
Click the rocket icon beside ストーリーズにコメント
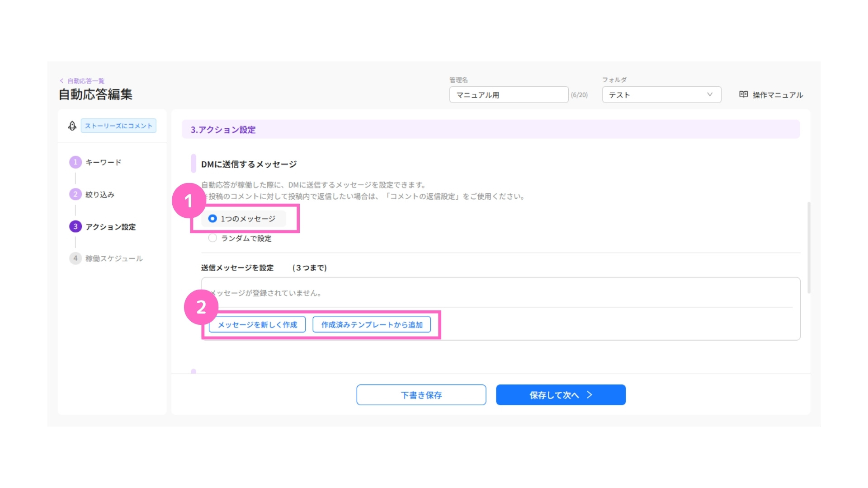pyautogui.click(x=72, y=126)
